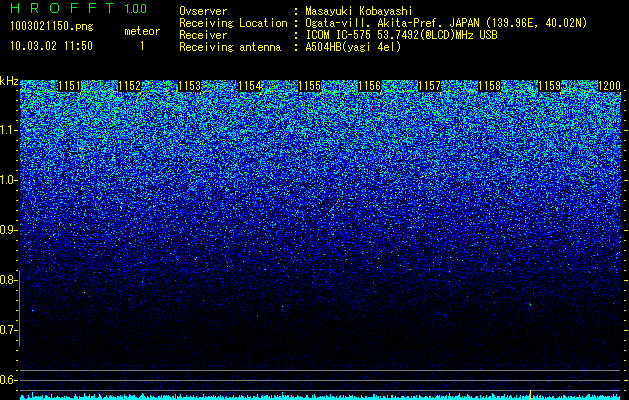Click the observer name Masayuki Kobayashi
This screenshot has width=629, height=400.
tap(359, 11)
